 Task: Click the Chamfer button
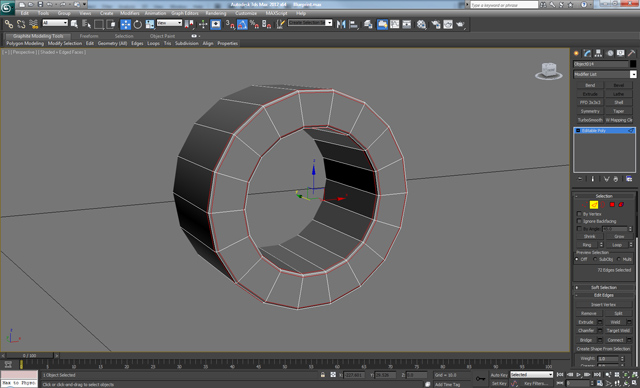pyautogui.click(x=586, y=330)
